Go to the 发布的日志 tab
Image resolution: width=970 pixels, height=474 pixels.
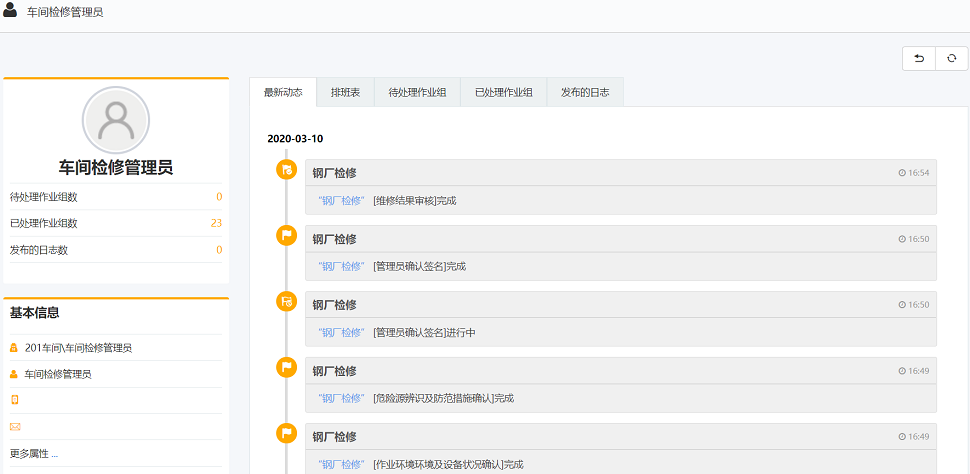point(585,93)
